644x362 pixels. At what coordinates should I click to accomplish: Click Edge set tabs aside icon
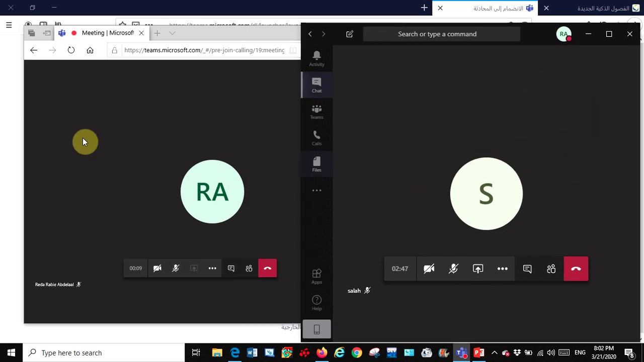pos(47,33)
